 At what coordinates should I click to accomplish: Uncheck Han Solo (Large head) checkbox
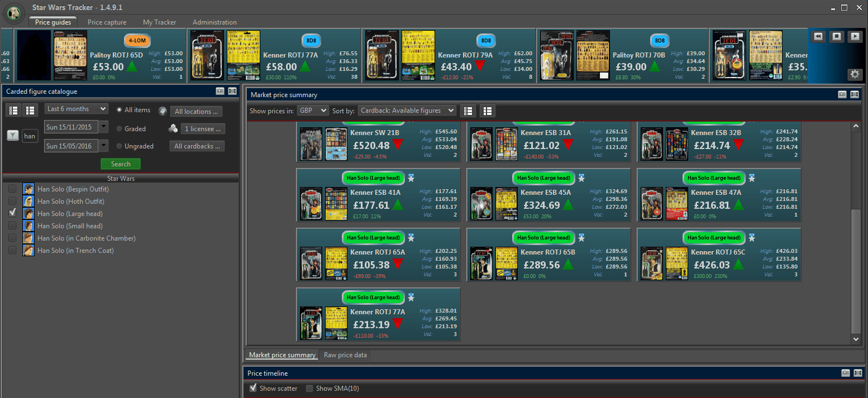click(12, 214)
